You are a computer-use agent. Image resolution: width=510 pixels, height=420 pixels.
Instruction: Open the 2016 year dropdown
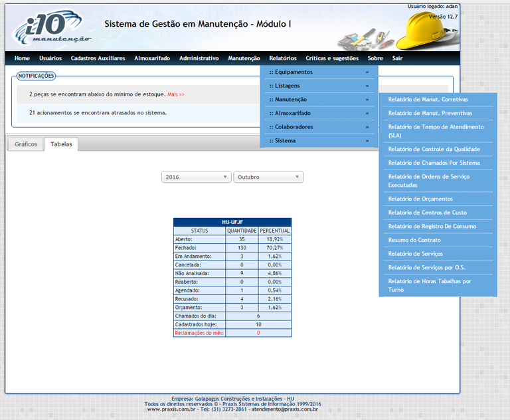click(196, 177)
